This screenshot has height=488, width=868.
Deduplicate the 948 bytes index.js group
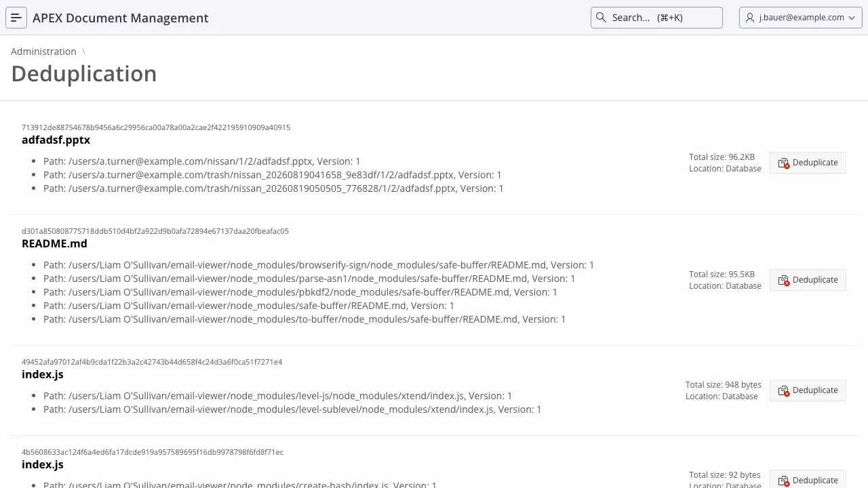click(x=808, y=390)
